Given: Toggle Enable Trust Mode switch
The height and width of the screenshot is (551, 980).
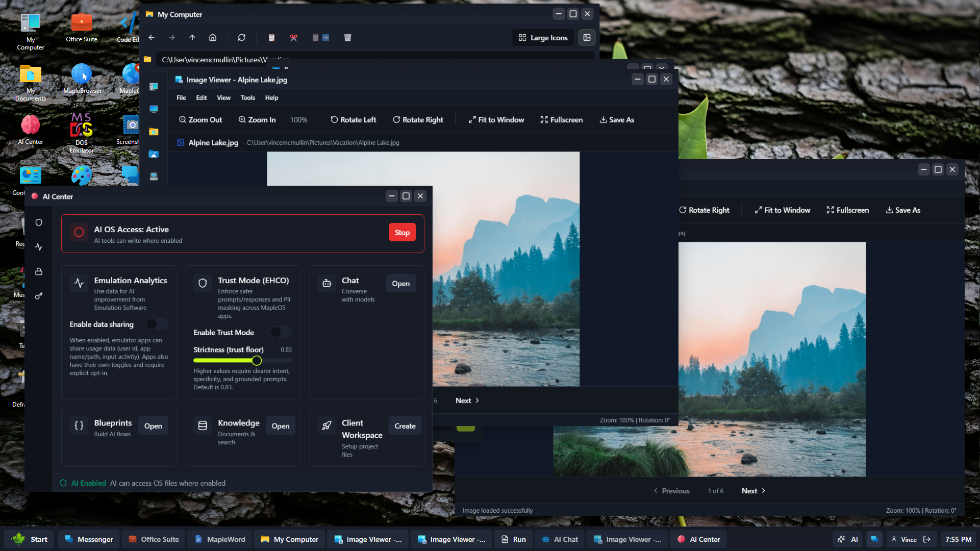Looking at the screenshot, I should (x=281, y=332).
